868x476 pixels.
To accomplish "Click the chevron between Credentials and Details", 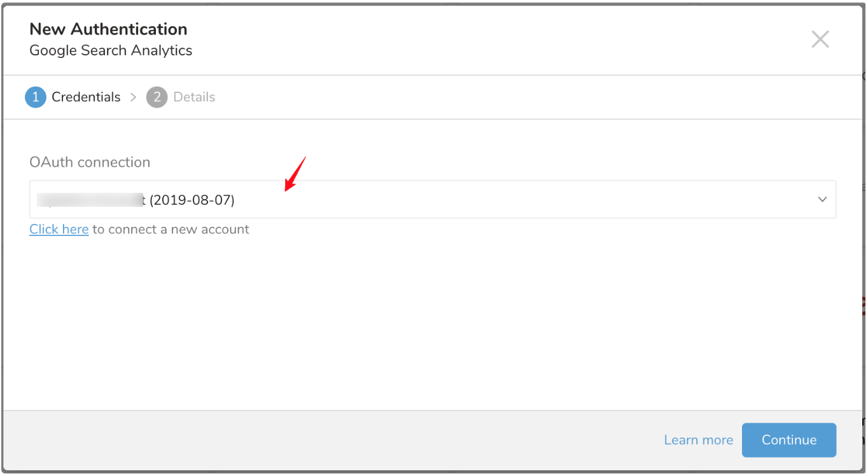I will tap(133, 97).
